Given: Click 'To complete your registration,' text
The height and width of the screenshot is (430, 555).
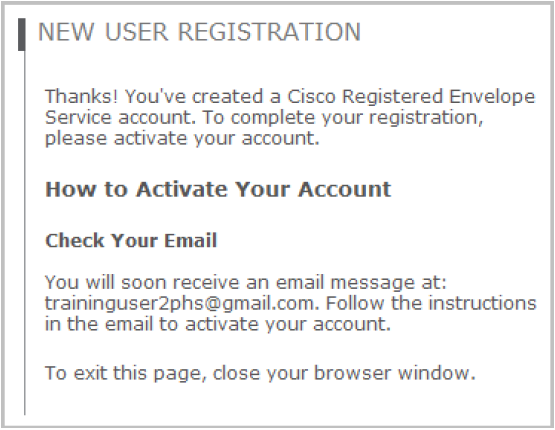Looking at the screenshot, I should click(343, 118).
